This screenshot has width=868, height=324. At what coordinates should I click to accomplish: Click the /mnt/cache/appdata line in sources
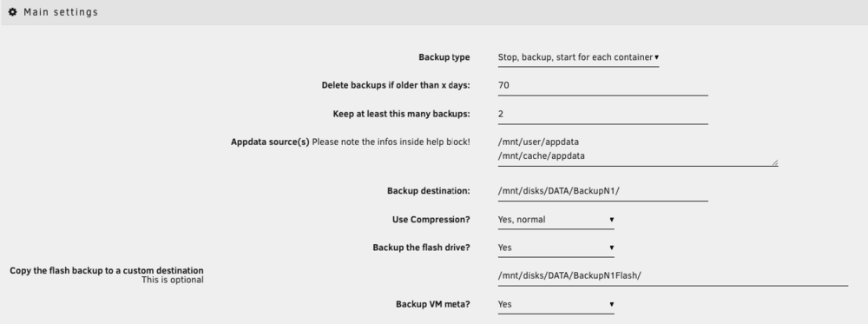click(541, 156)
